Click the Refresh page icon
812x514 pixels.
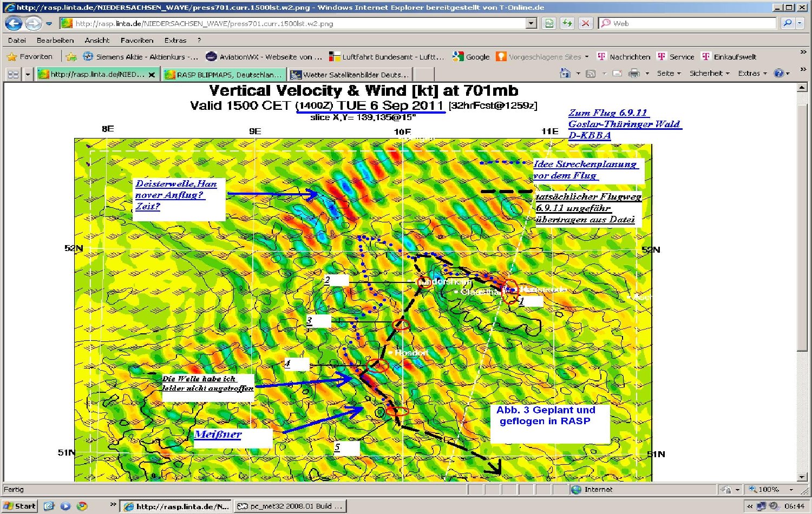click(567, 23)
